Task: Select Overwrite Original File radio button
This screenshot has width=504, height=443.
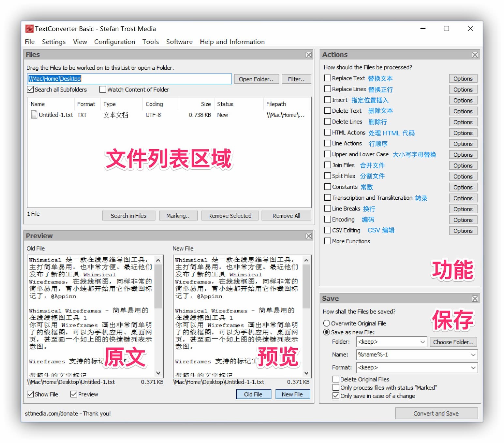Action: [x=326, y=323]
